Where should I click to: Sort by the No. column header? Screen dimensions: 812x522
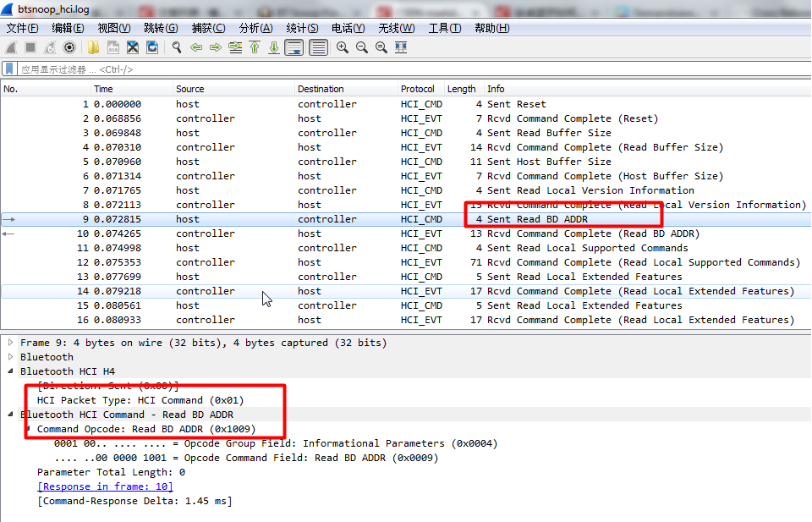(46, 89)
